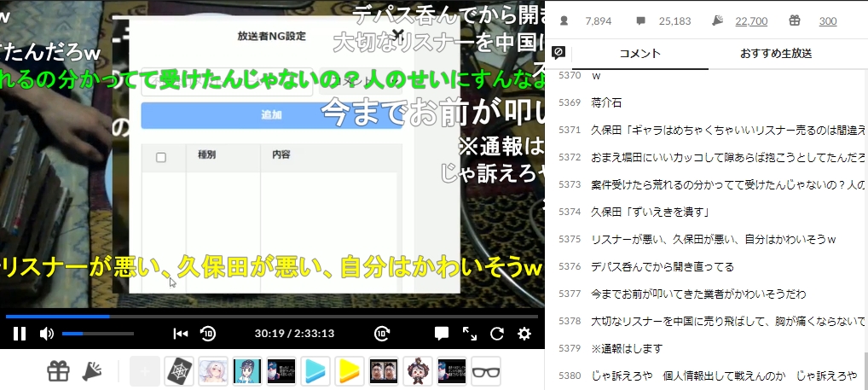Skip forward 10 seconds
Image resolution: width=868 pixels, height=390 pixels.
pos(383,334)
